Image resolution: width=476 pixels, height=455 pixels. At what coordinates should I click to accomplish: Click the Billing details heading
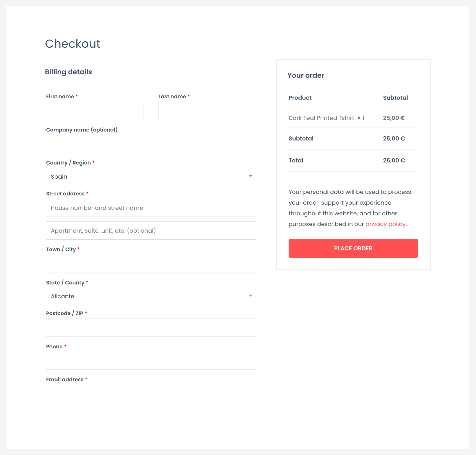[x=69, y=72]
